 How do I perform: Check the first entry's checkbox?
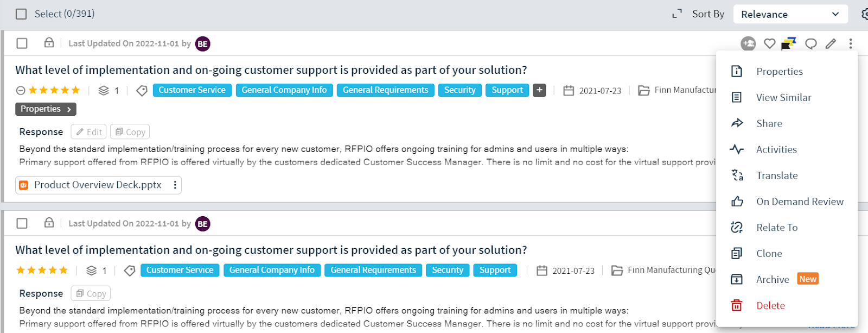coord(22,43)
